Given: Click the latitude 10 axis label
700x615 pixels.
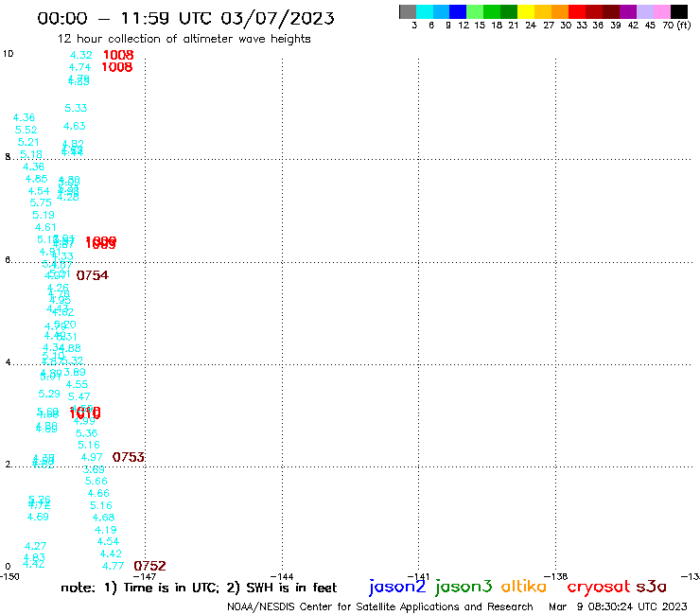Looking at the screenshot, I should click(9, 54).
